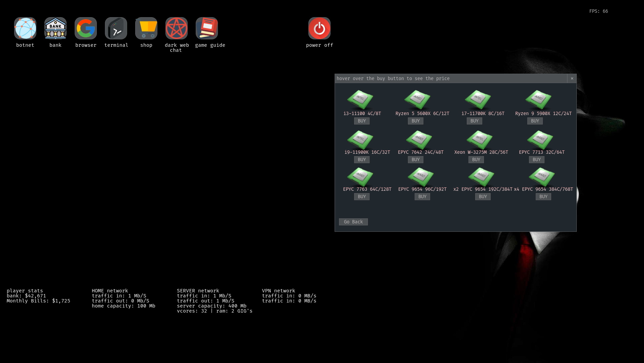Click the power off icon

pos(319,28)
